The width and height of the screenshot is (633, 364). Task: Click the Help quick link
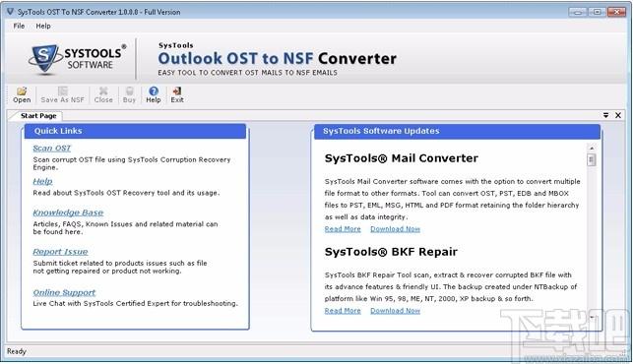pos(42,181)
